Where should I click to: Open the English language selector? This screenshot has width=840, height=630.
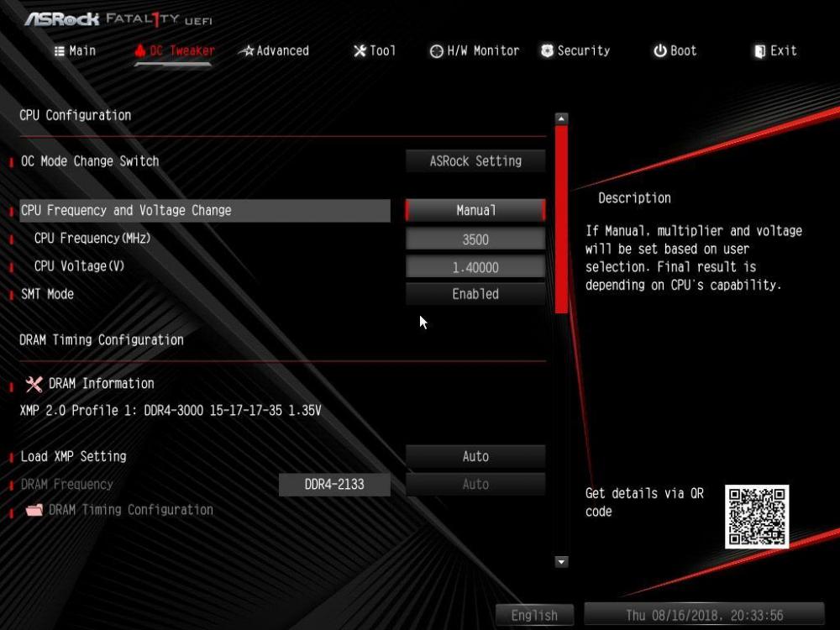coord(535,614)
